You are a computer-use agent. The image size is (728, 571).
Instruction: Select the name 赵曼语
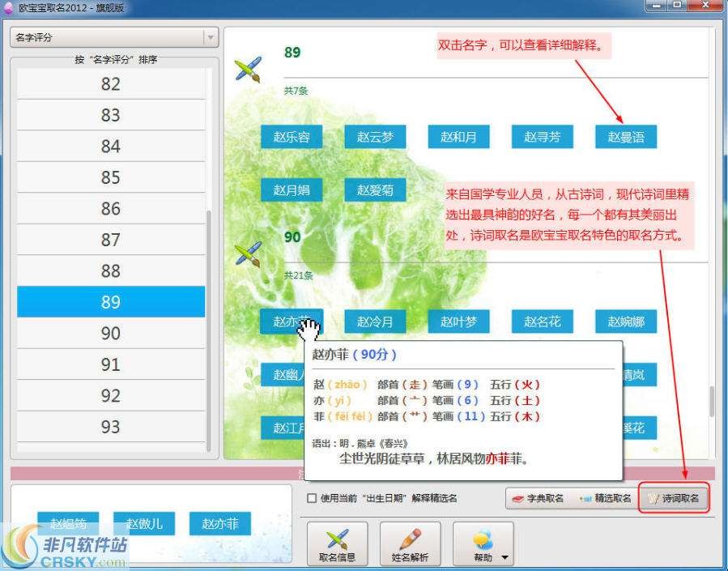627,137
